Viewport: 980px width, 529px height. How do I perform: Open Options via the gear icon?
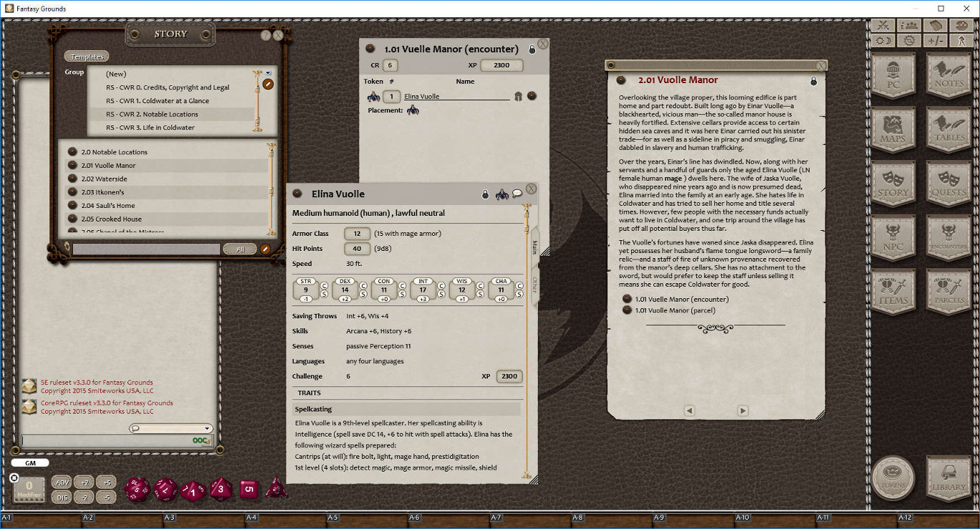pyautogui.click(x=908, y=39)
